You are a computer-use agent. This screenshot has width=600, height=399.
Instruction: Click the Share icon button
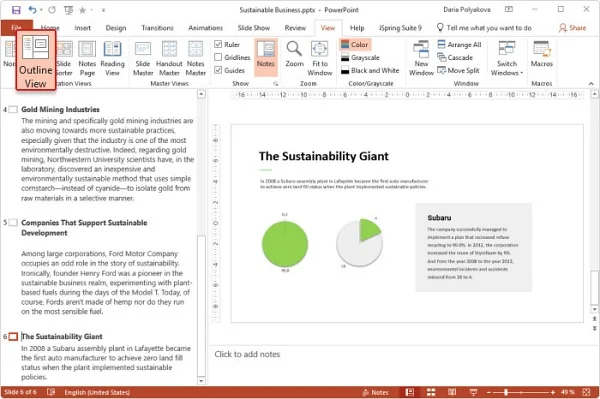(572, 28)
